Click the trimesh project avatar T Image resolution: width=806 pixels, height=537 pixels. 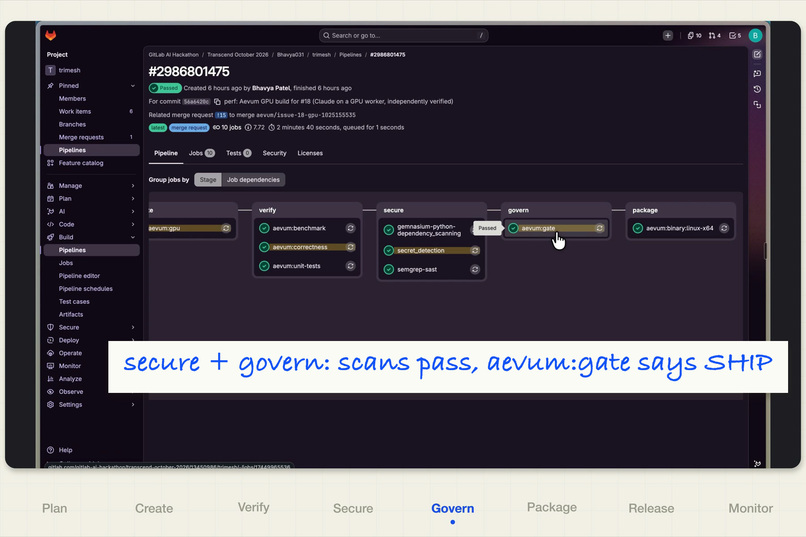pyautogui.click(x=50, y=70)
